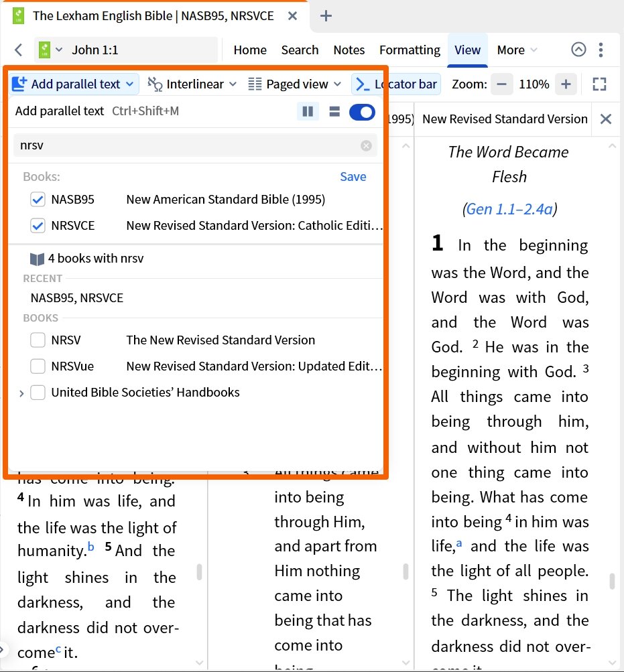Select the View tab
624x672 pixels.
point(467,50)
